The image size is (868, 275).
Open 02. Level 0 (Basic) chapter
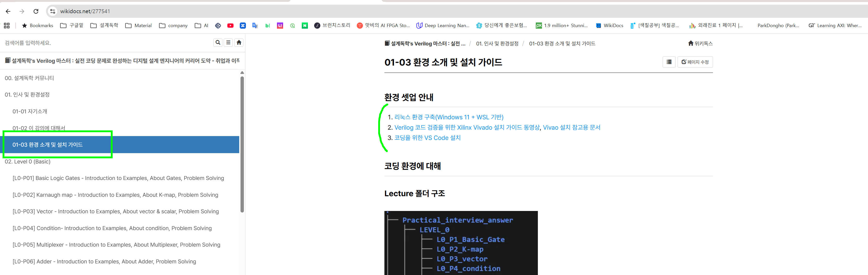28,162
